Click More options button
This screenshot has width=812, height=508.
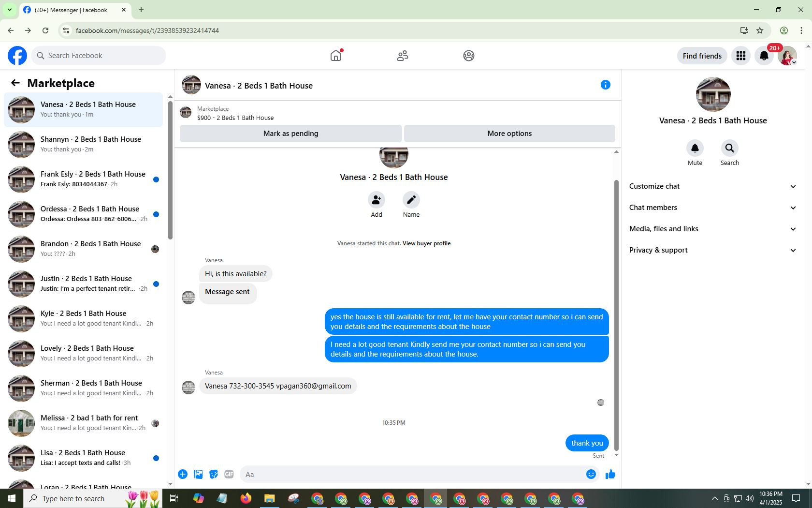(x=509, y=134)
